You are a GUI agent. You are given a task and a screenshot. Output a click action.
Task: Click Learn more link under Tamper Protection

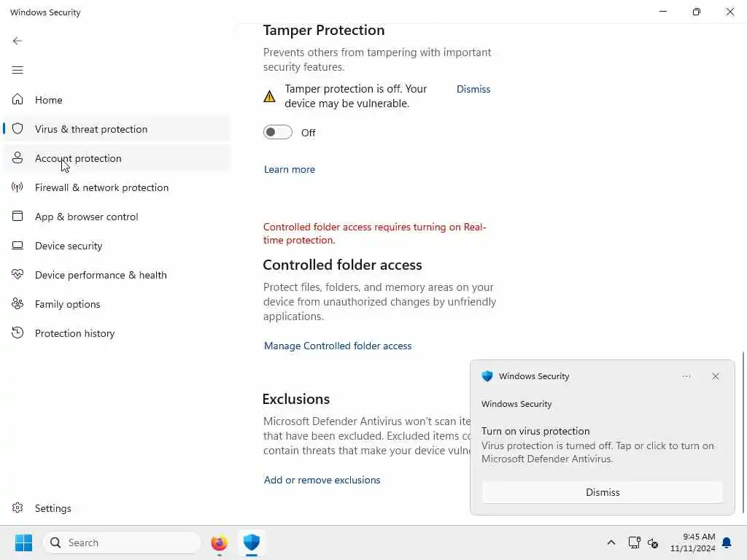(x=289, y=169)
